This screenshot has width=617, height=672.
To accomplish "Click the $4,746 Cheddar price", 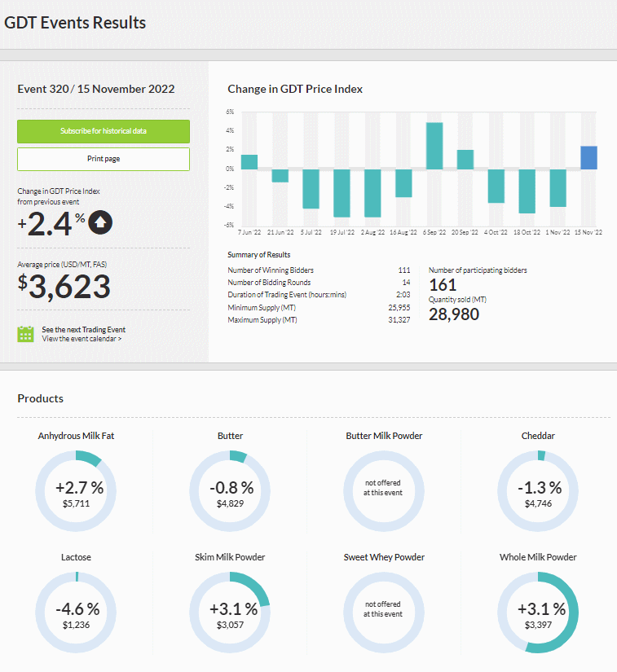I will tap(538, 503).
